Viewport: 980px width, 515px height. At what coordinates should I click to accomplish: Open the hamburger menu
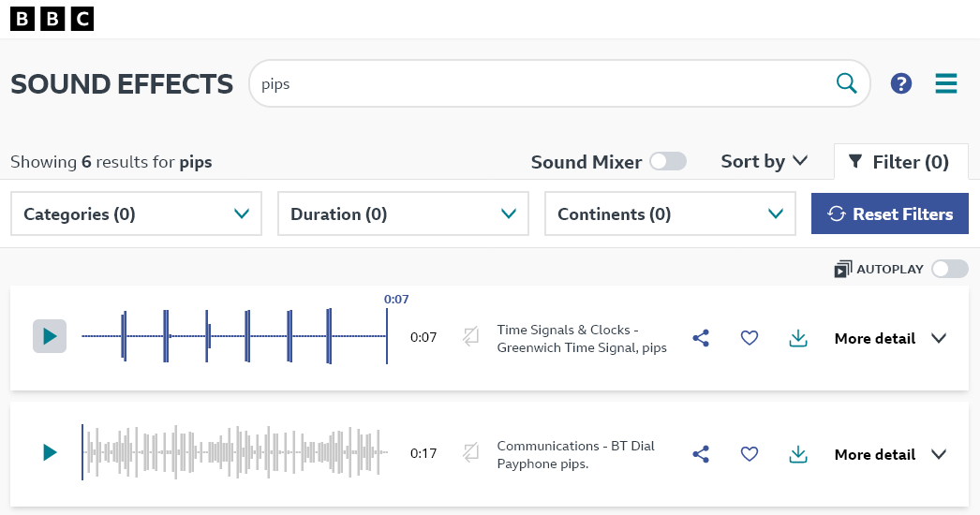pos(946,84)
